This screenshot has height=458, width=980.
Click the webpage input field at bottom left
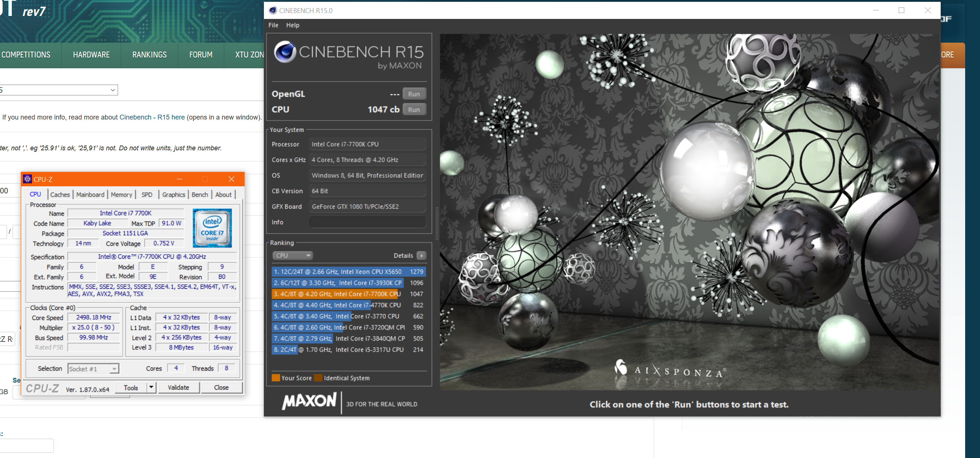(27, 445)
